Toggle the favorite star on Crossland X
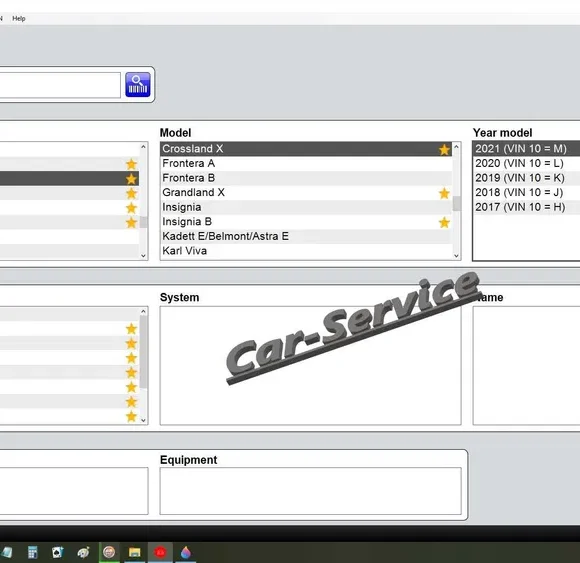Image resolution: width=580 pixels, height=563 pixels. coord(444,149)
